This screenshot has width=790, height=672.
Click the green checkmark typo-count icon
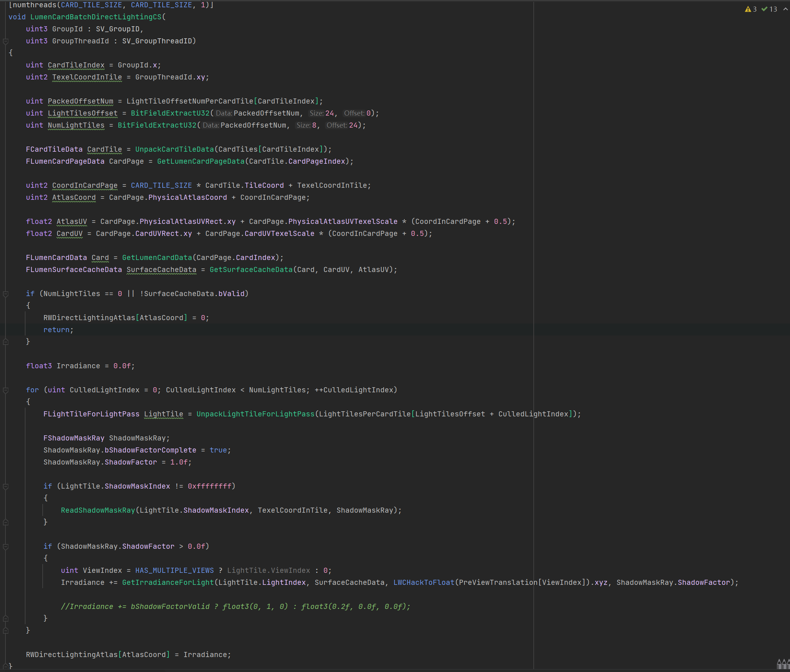coord(764,9)
